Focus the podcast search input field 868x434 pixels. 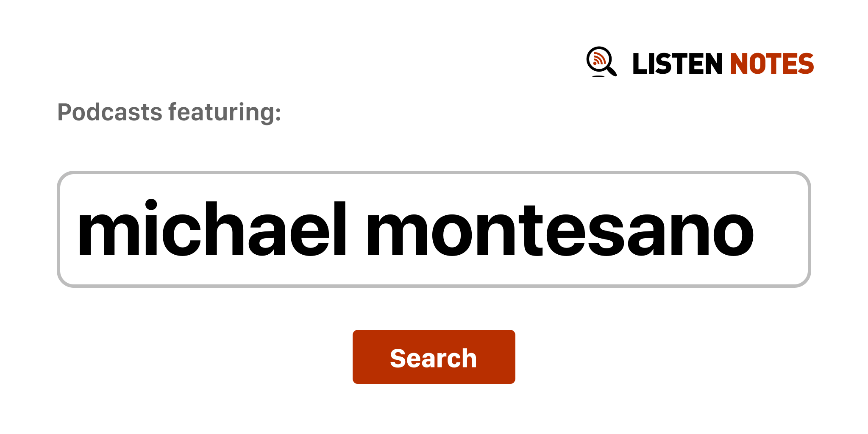click(x=434, y=229)
